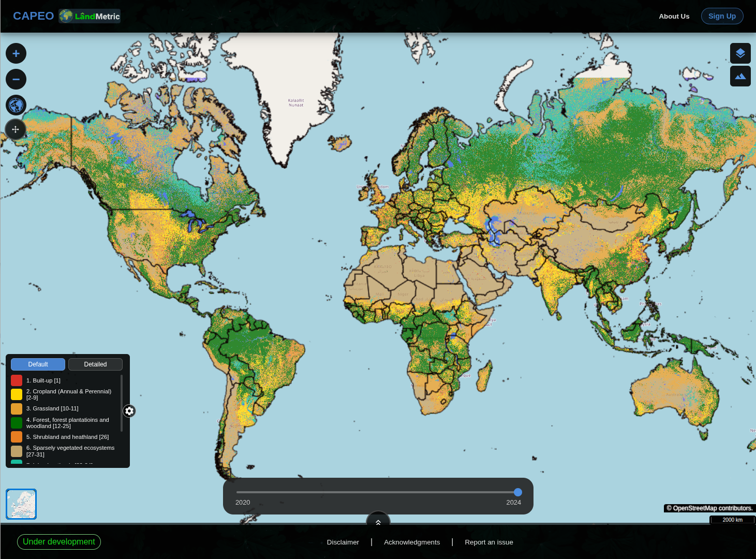Select '4. Forest, forest plantations and woodland' label
Image resolution: width=756 pixels, height=559 pixels.
68,423
